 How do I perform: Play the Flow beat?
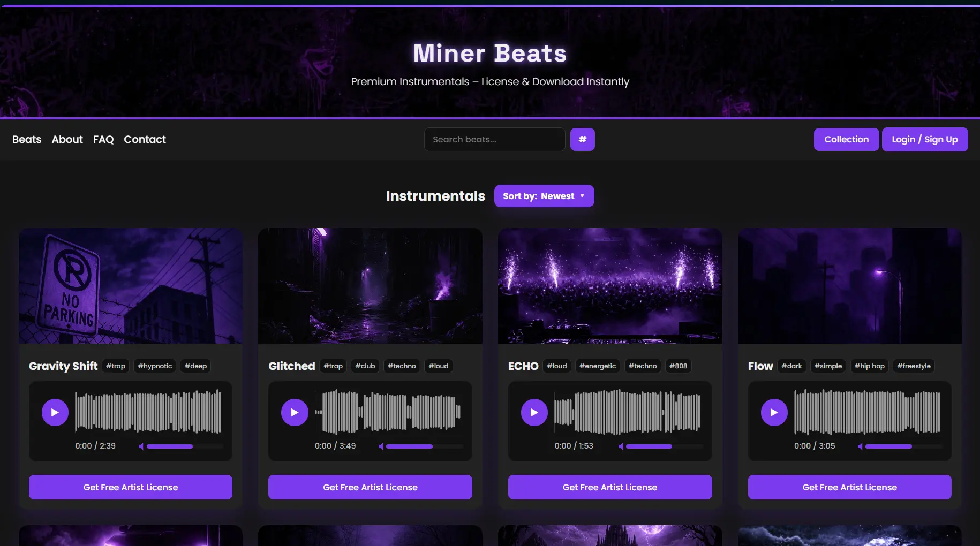[774, 412]
